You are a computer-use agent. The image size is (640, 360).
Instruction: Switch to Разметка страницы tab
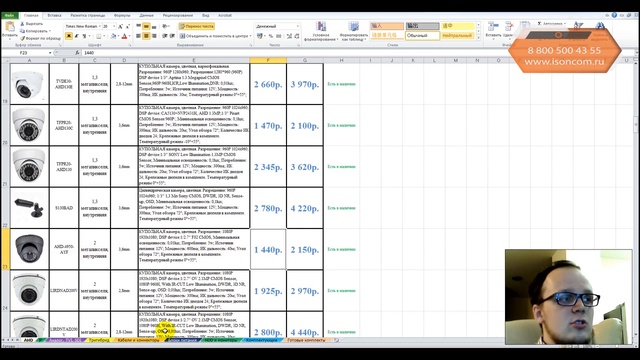(87, 16)
